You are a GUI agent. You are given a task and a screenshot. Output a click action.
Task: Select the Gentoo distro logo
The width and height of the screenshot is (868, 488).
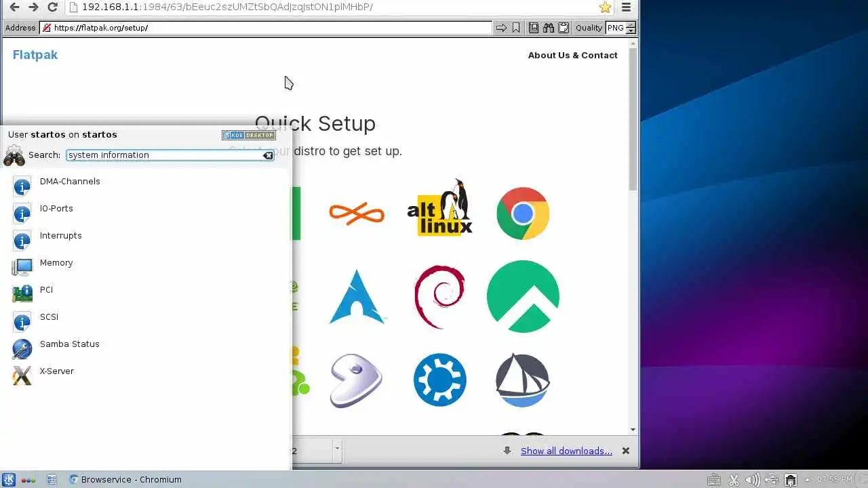pyautogui.click(x=357, y=380)
